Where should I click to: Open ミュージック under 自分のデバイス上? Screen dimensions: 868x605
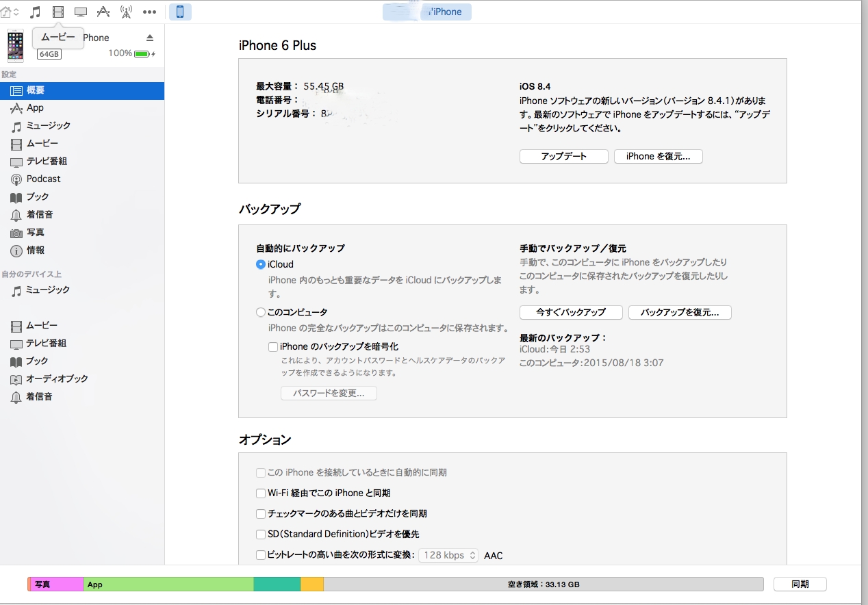point(82,290)
